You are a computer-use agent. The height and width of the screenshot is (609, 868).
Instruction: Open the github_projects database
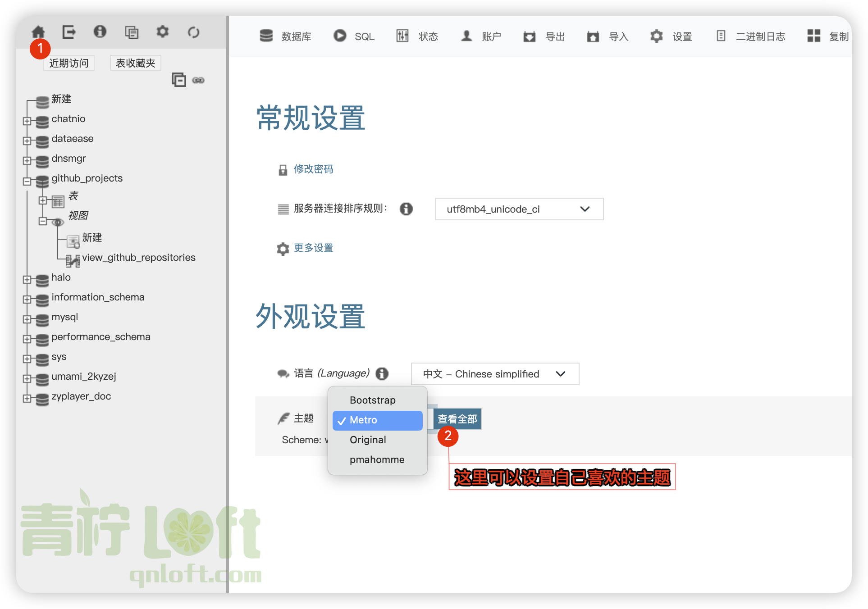(x=87, y=178)
